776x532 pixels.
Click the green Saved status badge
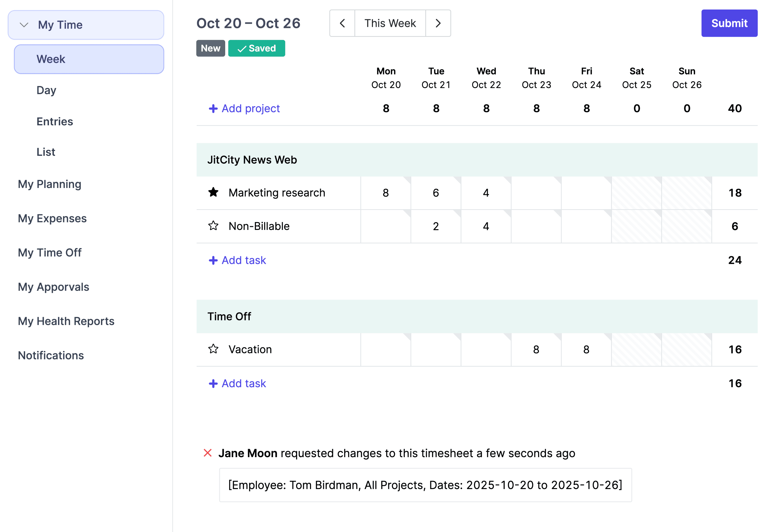click(x=256, y=49)
